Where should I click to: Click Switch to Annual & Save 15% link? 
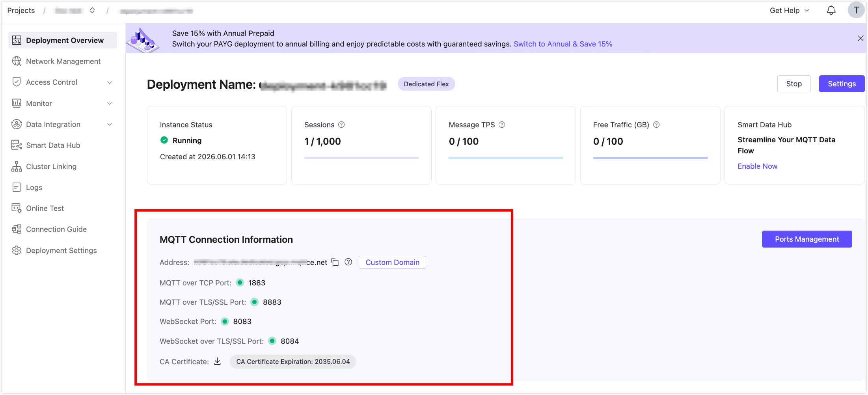pyautogui.click(x=563, y=44)
